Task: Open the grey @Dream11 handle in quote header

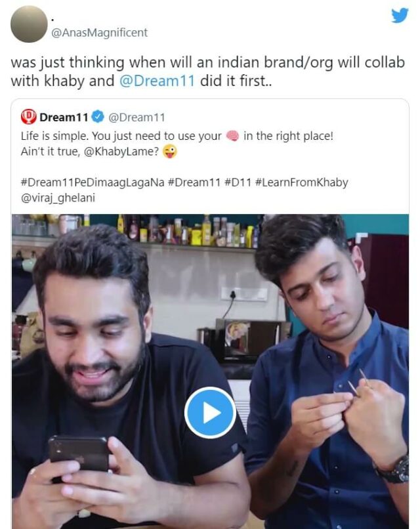Action: coord(136,117)
